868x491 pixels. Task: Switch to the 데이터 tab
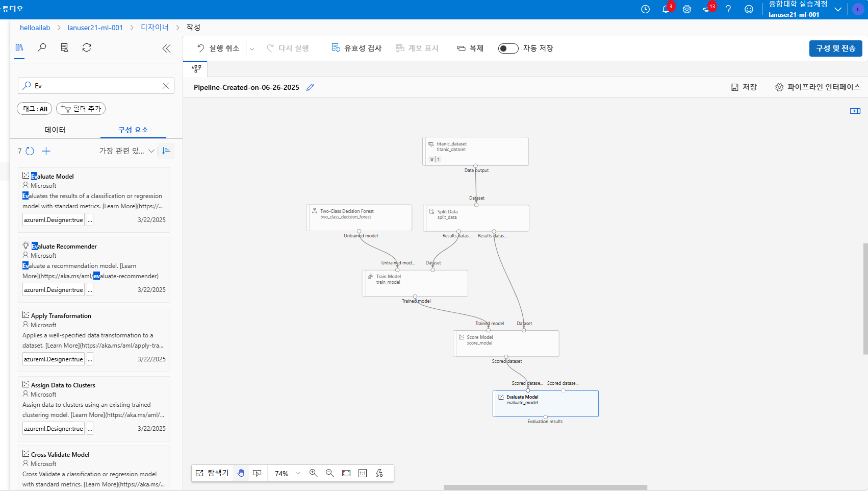(x=54, y=130)
